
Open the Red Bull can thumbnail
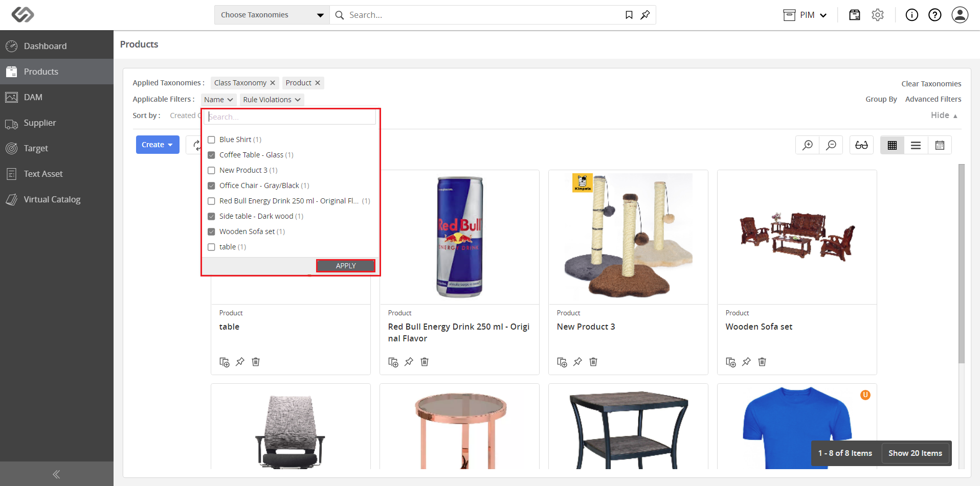pos(459,237)
